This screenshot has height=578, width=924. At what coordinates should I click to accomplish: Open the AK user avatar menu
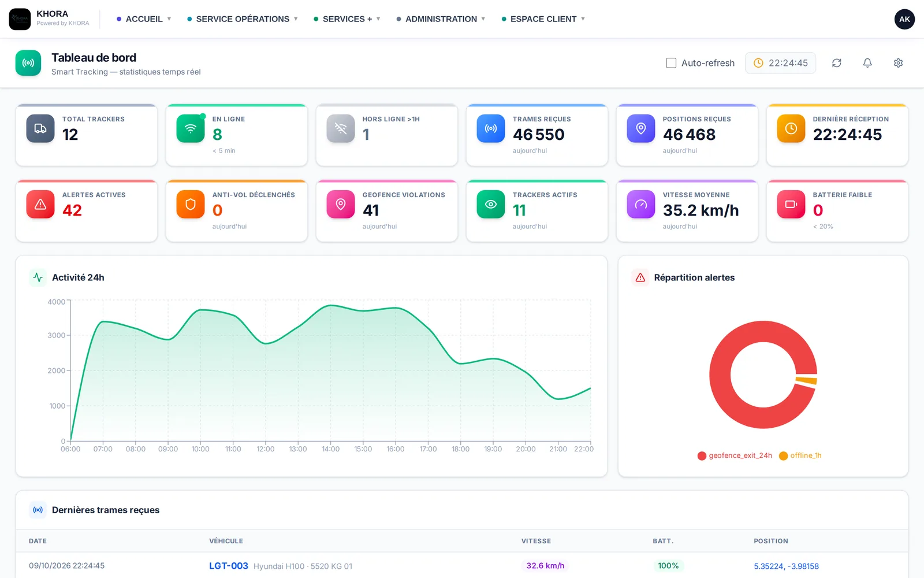[x=904, y=19]
